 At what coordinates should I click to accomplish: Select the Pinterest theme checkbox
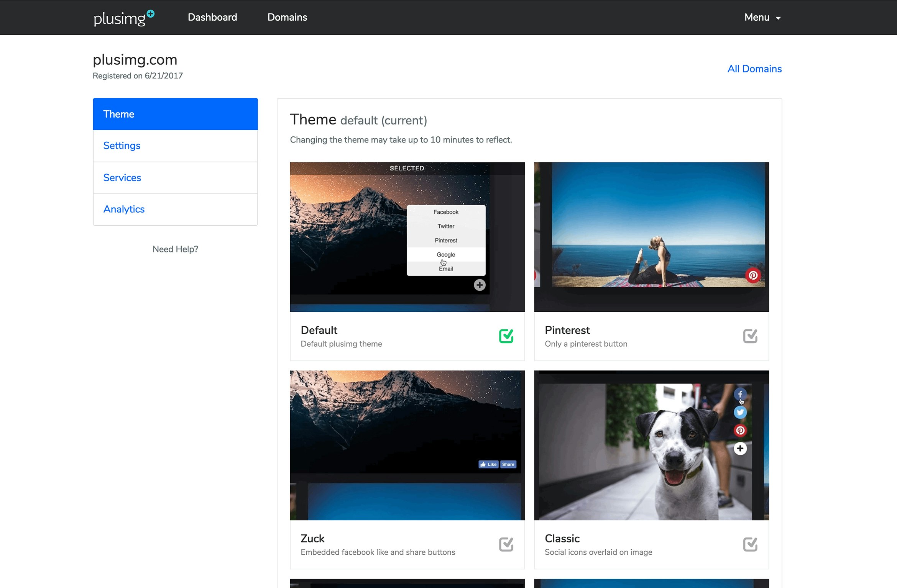(x=750, y=336)
